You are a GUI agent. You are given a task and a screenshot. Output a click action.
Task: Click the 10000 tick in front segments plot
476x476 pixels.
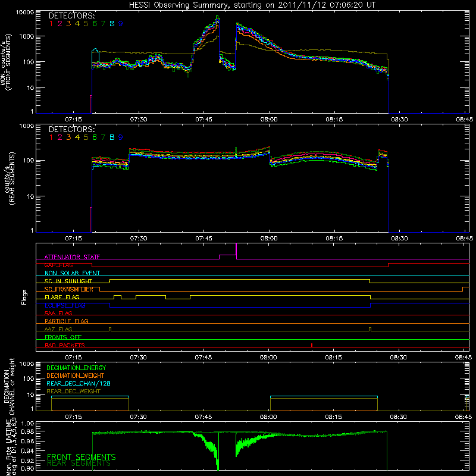pos(24,12)
